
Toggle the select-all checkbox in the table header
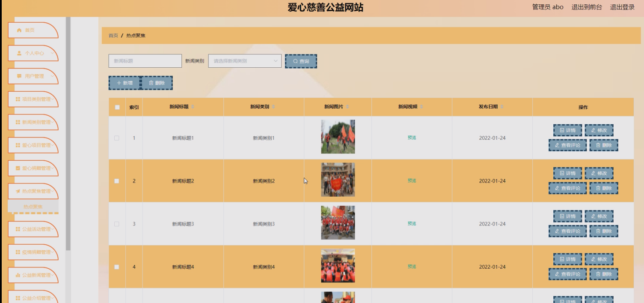click(x=117, y=107)
